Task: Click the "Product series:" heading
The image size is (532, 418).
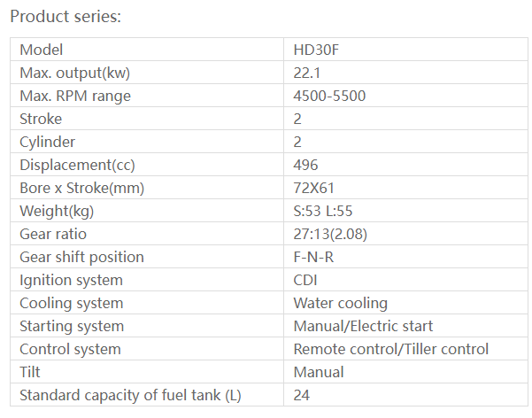Action: [x=66, y=16]
